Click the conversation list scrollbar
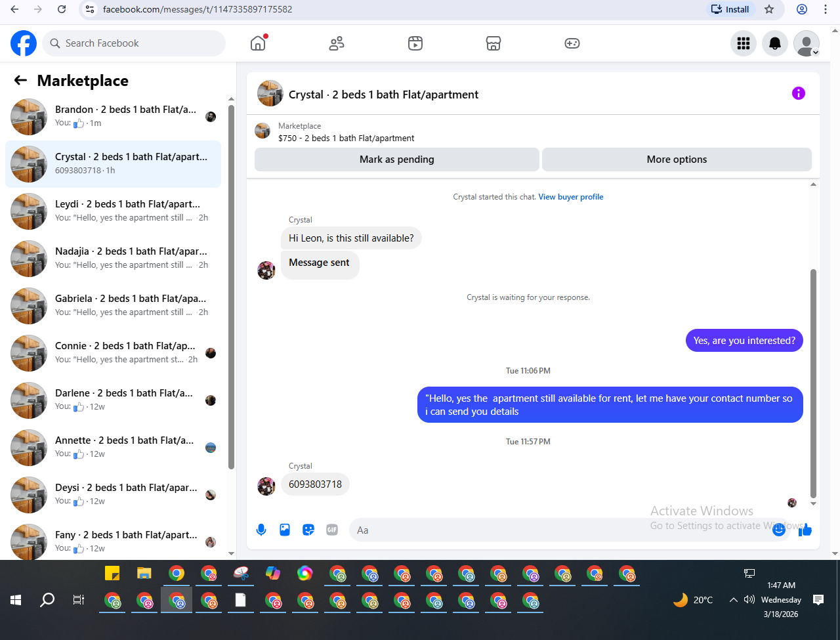Screen dimensions: 840x640 click(x=231, y=287)
